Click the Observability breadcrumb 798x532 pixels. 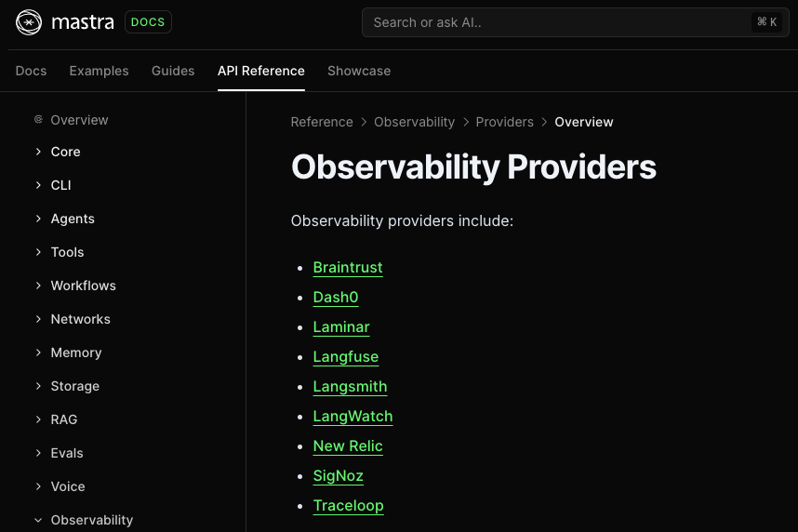[x=414, y=122]
